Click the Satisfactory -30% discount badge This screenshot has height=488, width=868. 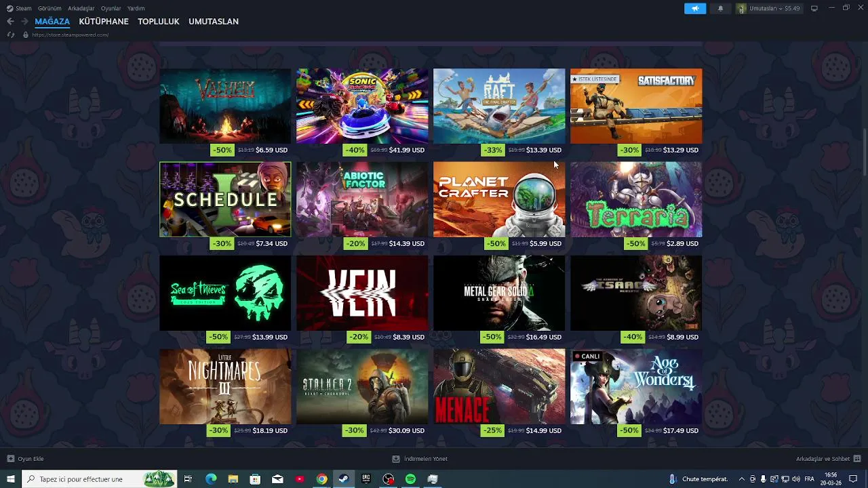630,150
